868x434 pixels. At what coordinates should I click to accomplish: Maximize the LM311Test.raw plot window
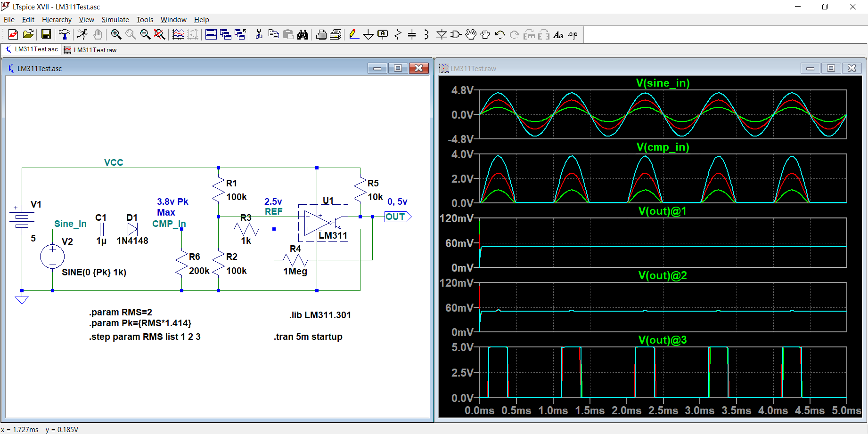click(831, 68)
